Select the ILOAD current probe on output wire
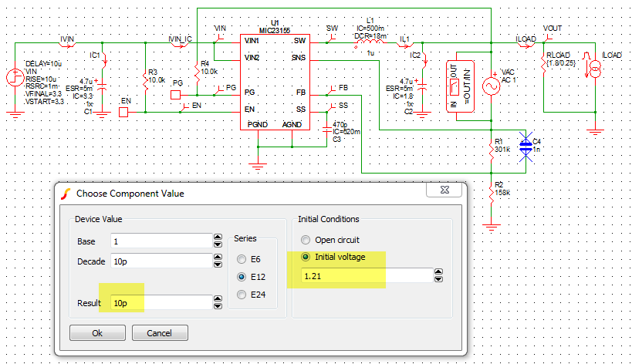The width and height of the screenshot is (632, 364). click(526, 44)
